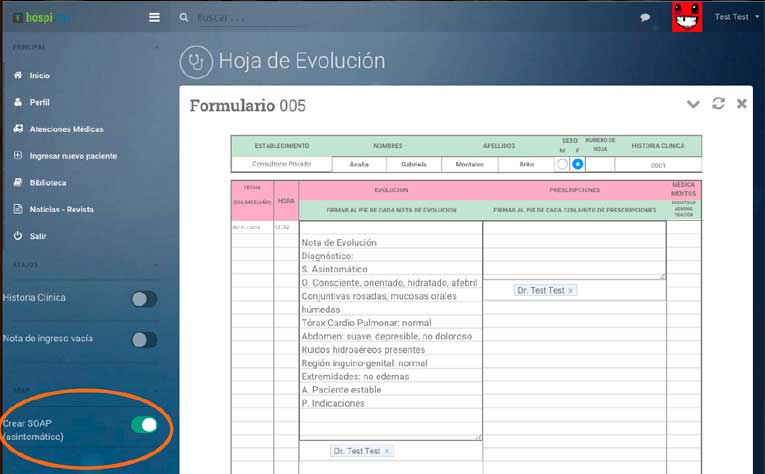Enable Nota de ingreso vacía switch
This screenshot has height=474, width=765.
[144, 339]
